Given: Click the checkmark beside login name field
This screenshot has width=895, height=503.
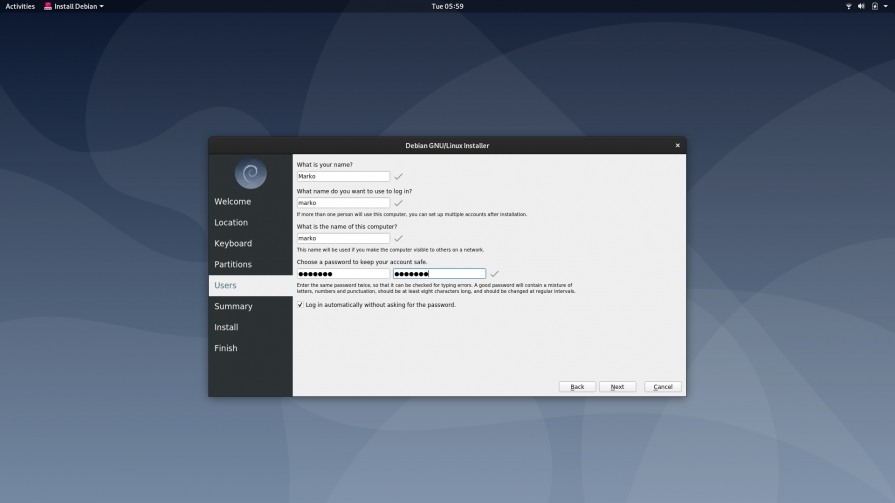Looking at the screenshot, I should [x=398, y=203].
